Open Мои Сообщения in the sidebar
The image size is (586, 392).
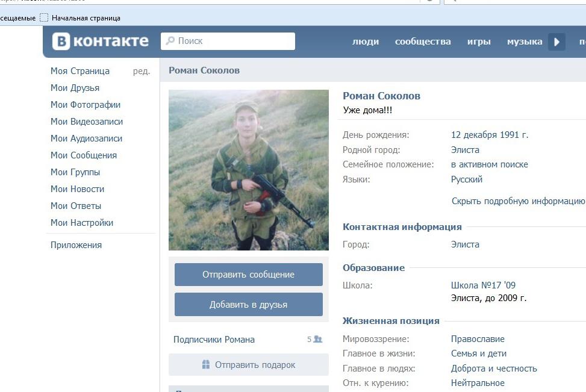tap(84, 155)
